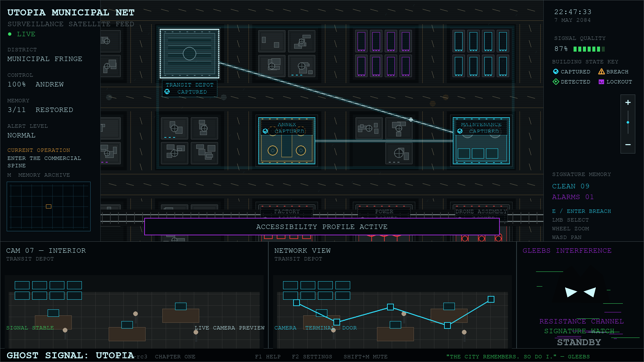Click the signal quality bar meter
The width and height of the screenshot is (644, 362).
point(589,49)
